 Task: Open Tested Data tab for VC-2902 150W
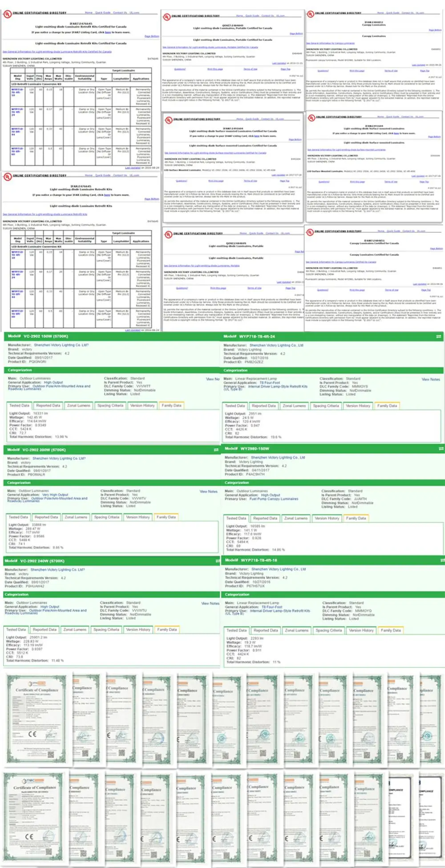(20, 406)
